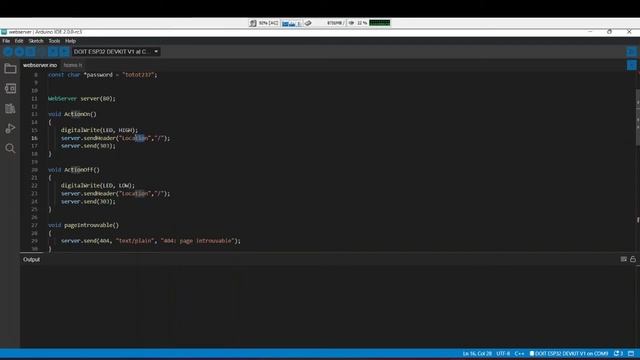The height and width of the screenshot is (360, 640).
Task: Open the notifications bell in status bar
Action: tap(618, 353)
